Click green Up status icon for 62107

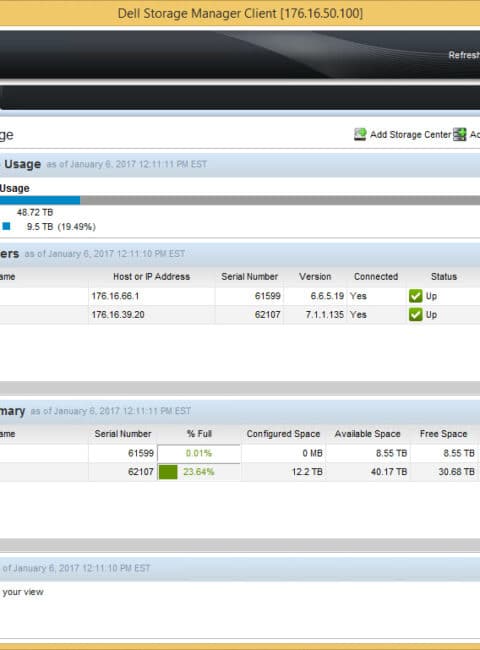click(x=415, y=315)
